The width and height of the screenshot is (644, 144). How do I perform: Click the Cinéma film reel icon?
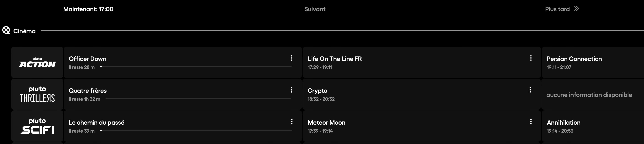[x=6, y=30]
